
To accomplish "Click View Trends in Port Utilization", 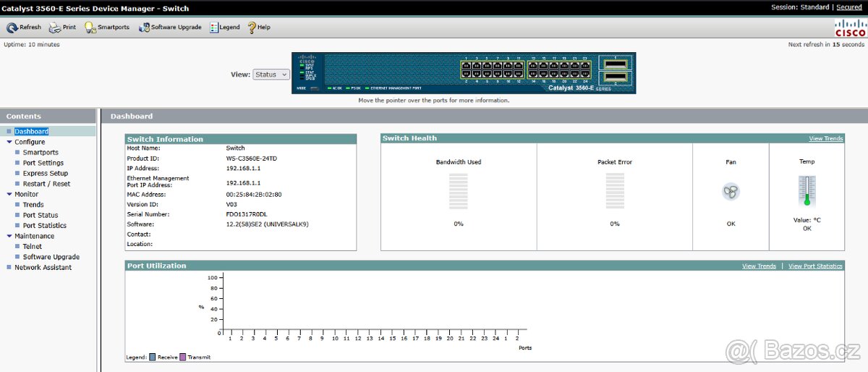I will click(x=759, y=266).
